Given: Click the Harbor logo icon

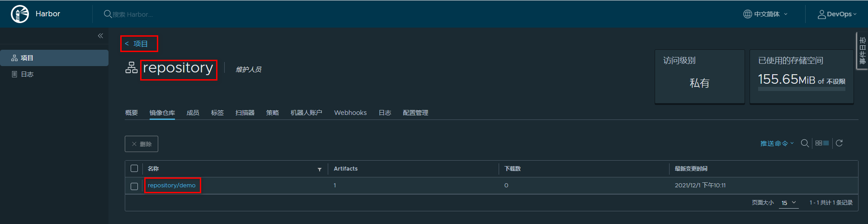Looking at the screenshot, I should pos(20,14).
